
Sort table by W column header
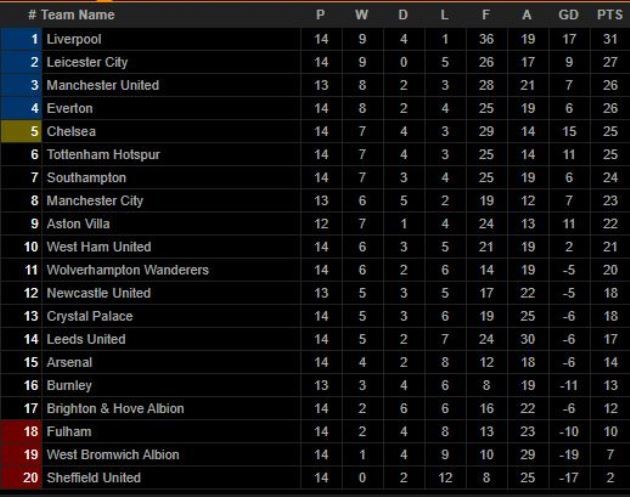click(361, 15)
